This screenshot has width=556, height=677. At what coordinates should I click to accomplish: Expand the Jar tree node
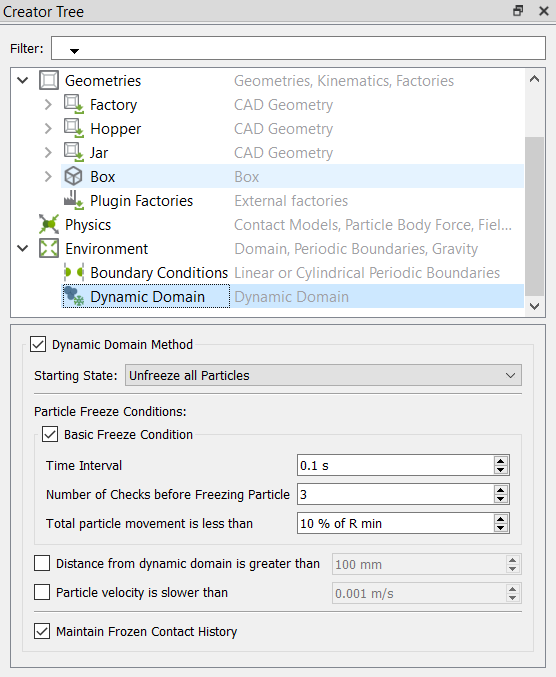click(48, 152)
